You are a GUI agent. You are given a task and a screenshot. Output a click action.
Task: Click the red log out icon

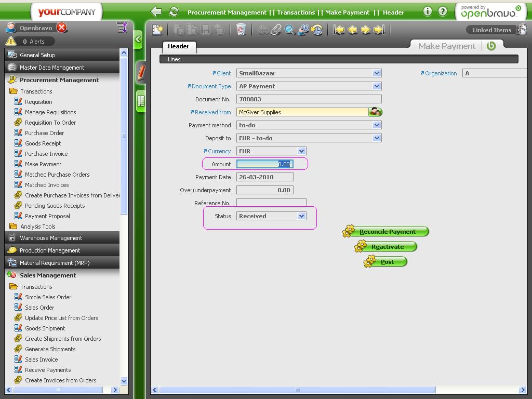(62, 28)
